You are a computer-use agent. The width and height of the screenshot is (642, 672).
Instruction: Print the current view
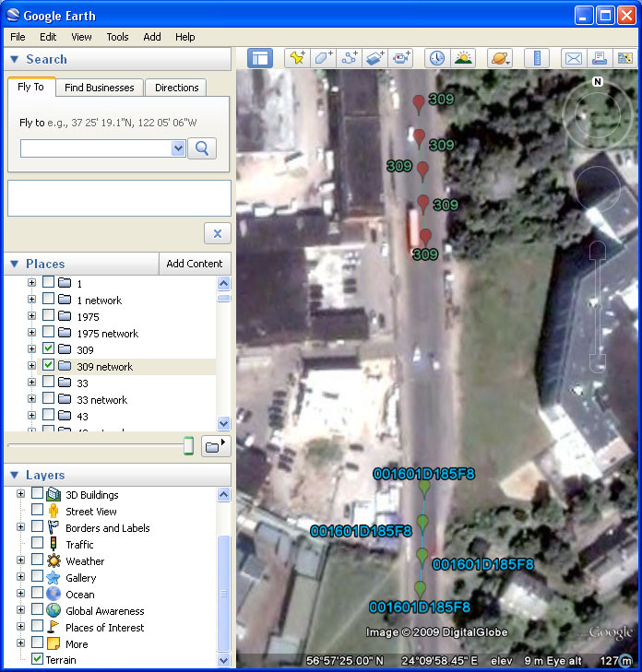600,58
